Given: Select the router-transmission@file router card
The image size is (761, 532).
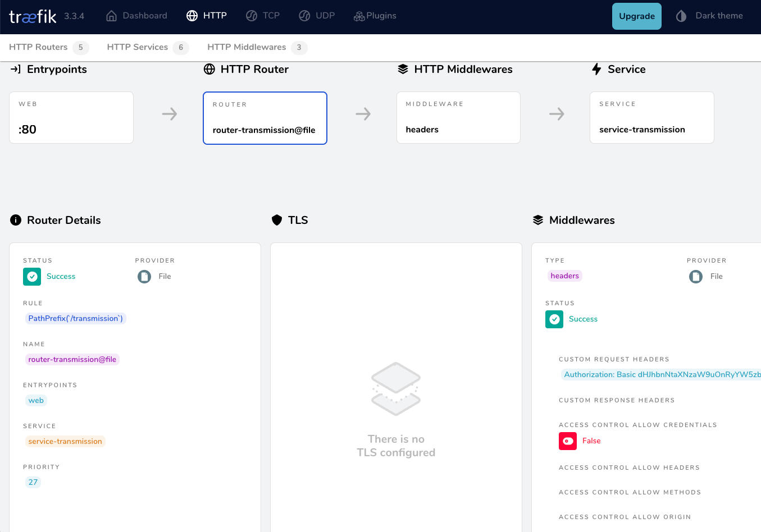Looking at the screenshot, I should pos(265,118).
